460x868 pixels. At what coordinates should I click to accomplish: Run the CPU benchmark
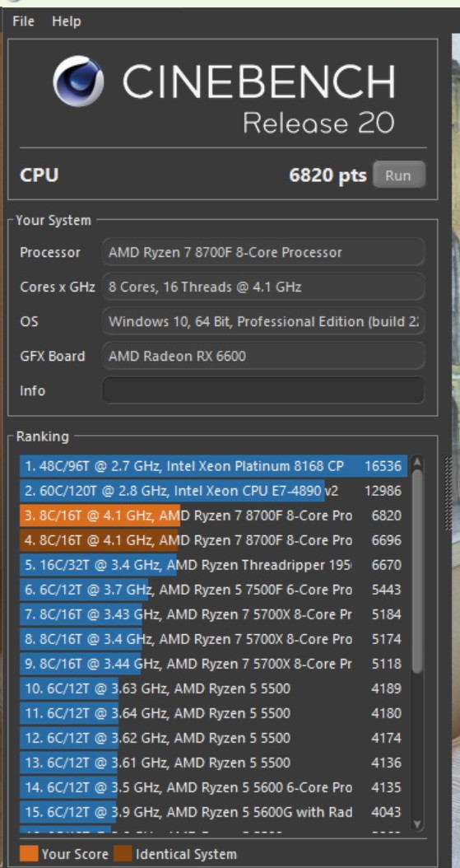pos(398,175)
